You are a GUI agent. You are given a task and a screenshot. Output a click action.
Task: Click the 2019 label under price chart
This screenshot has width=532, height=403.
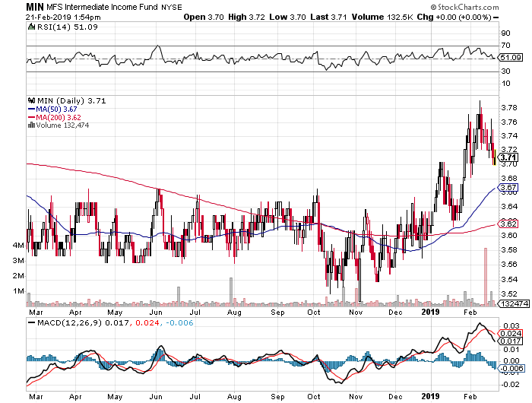430,312
